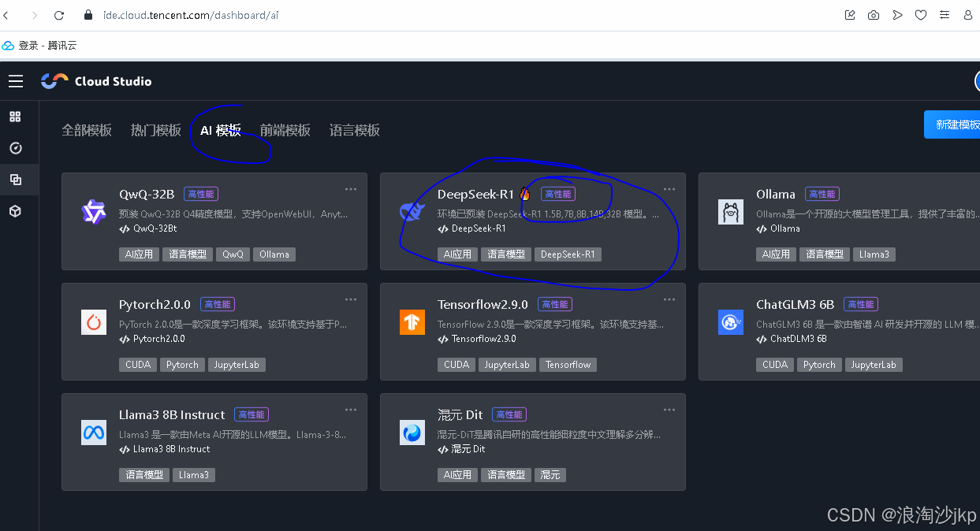Click CUDA tag on Pytorch2.0.0 card

click(x=138, y=365)
